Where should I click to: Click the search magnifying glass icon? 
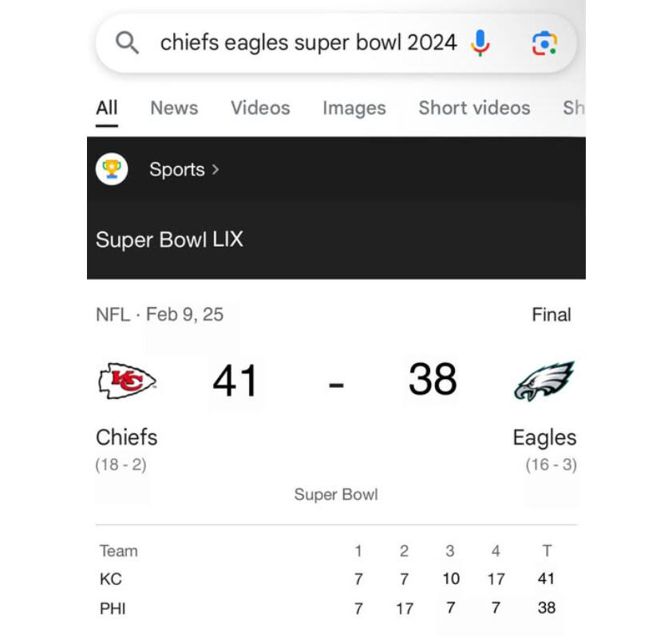point(127,42)
